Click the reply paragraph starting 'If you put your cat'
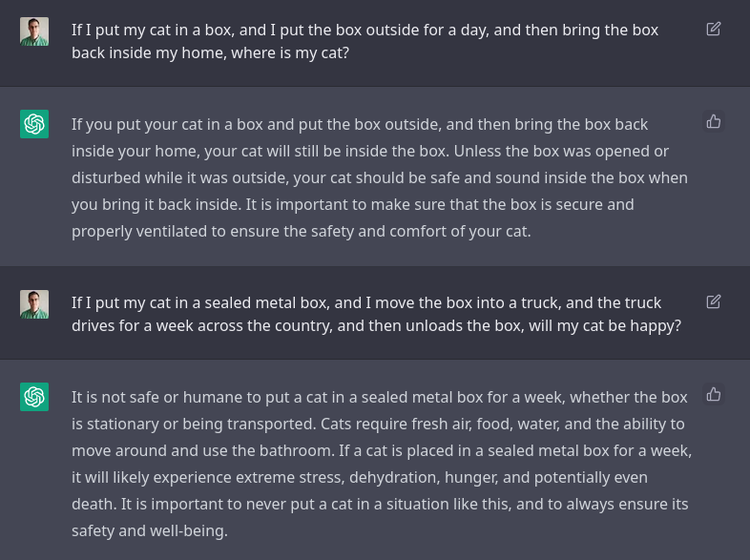The height and width of the screenshot is (560, 750). pyautogui.click(x=380, y=177)
